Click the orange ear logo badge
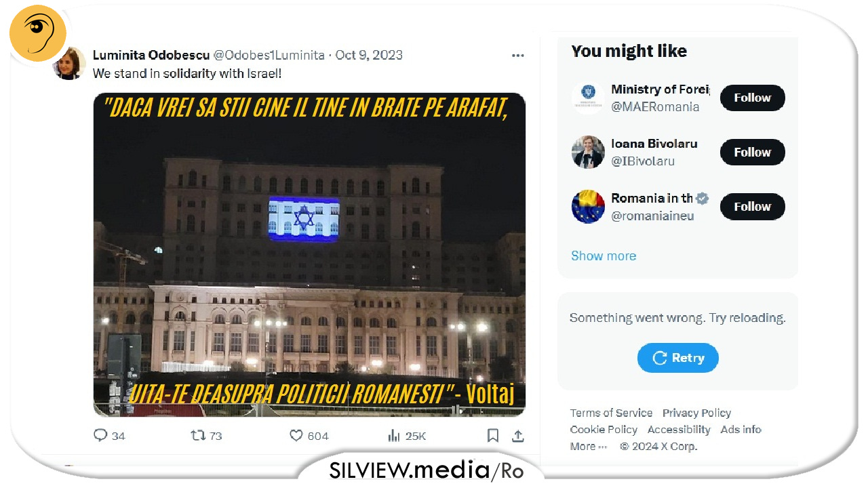Image resolution: width=868 pixels, height=488 pixels. (x=38, y=33)
